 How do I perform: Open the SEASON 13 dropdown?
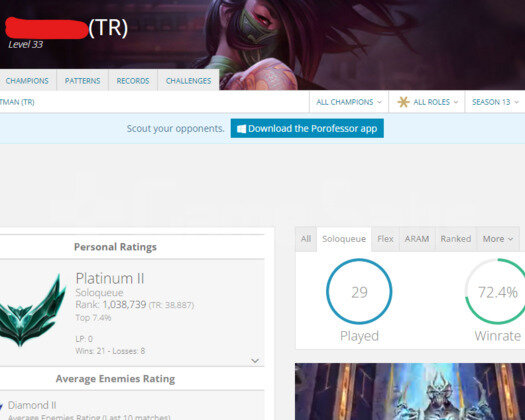[495, 102]
